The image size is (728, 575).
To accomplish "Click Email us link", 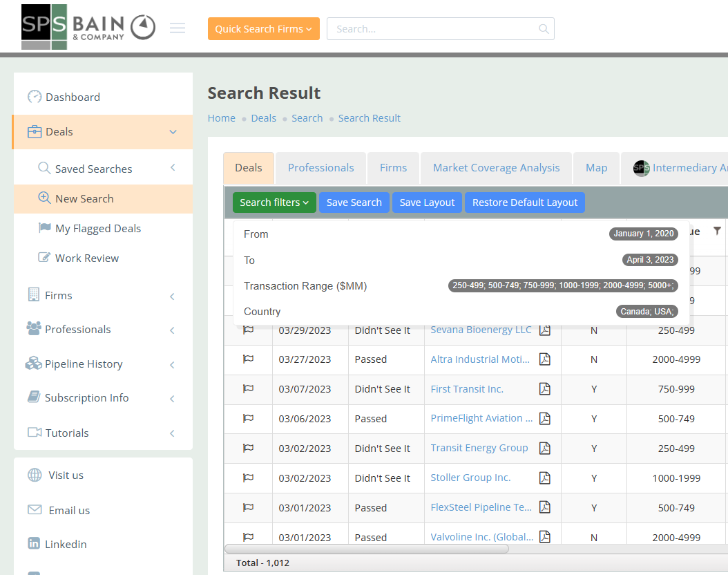I will click(69, 510).
